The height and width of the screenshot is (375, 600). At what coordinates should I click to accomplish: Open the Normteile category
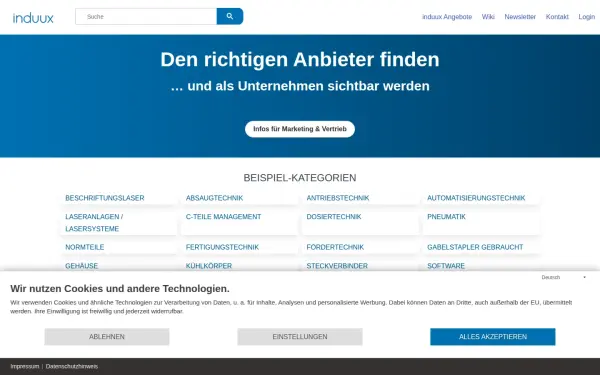click(x=85, y=247)
